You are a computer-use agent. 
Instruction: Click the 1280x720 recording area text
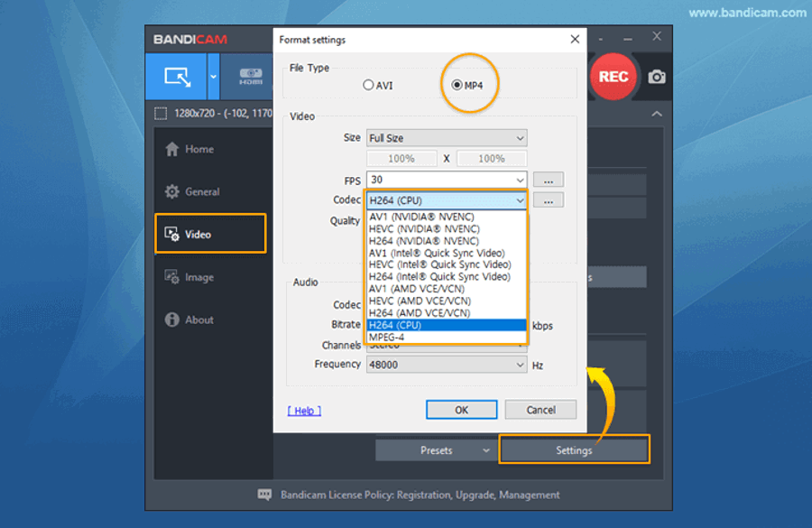point(223,114)
